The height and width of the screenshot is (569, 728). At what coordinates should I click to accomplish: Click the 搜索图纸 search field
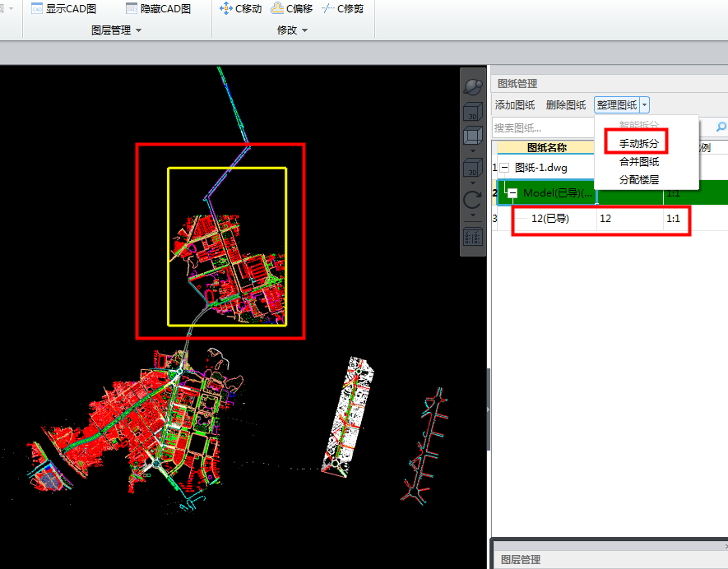[543, 127]
